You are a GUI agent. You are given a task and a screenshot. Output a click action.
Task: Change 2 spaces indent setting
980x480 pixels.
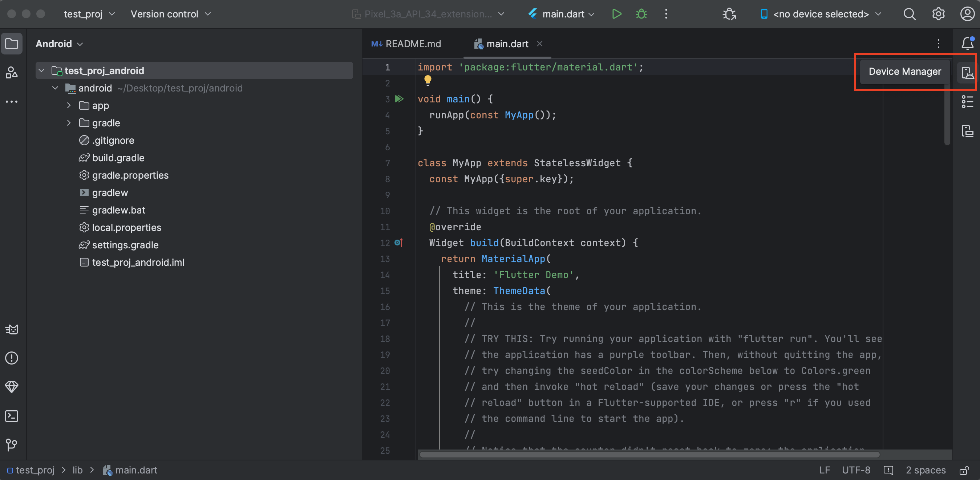tap(925, 471)
